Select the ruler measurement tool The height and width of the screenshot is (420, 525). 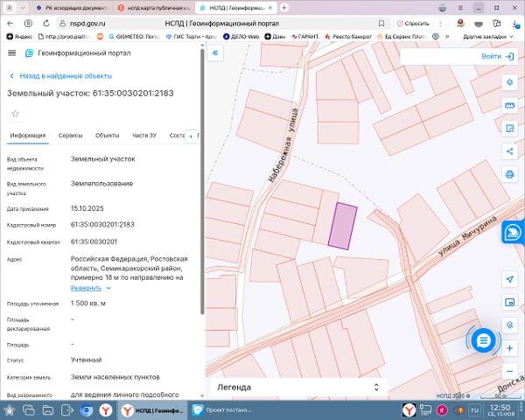[x=509, y=106]
